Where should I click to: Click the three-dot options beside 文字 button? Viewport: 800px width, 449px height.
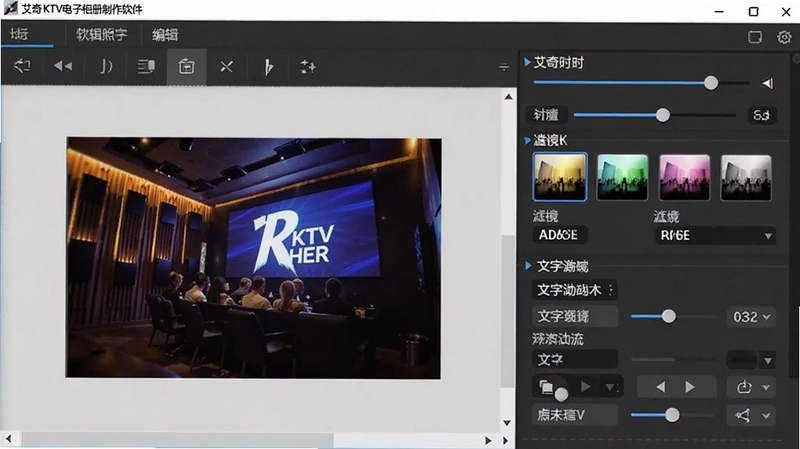click(611, 290)
